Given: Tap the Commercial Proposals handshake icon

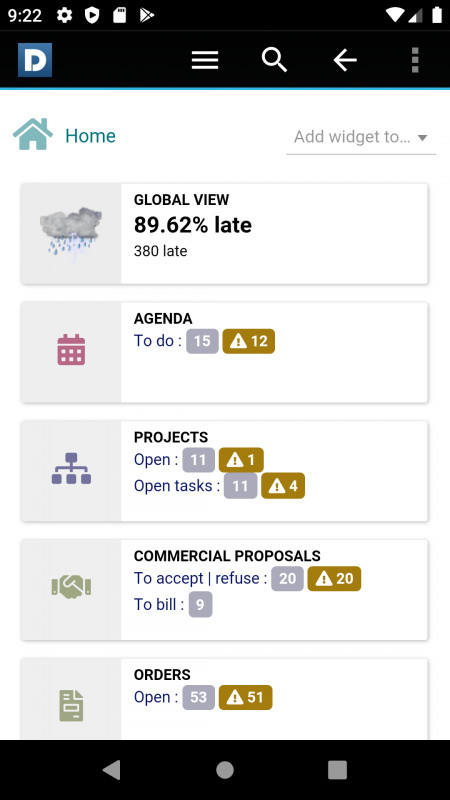Looking at the screenshot, I should [71, 587].
